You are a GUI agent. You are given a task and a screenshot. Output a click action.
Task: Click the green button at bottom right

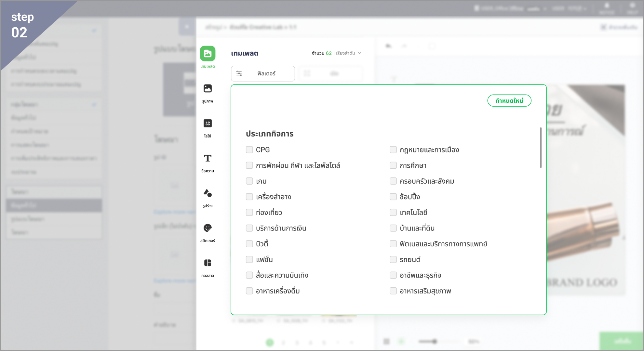[x=622, y=341]
